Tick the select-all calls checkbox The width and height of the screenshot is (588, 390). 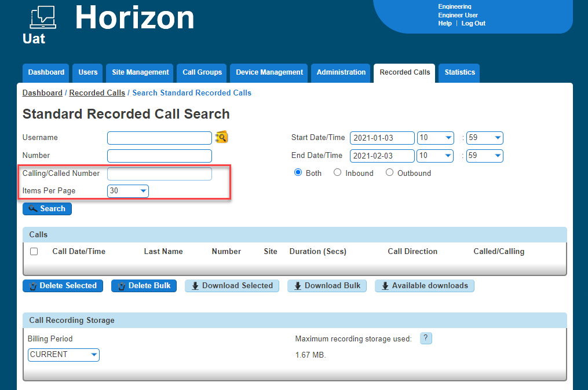[x=34, y=251]
